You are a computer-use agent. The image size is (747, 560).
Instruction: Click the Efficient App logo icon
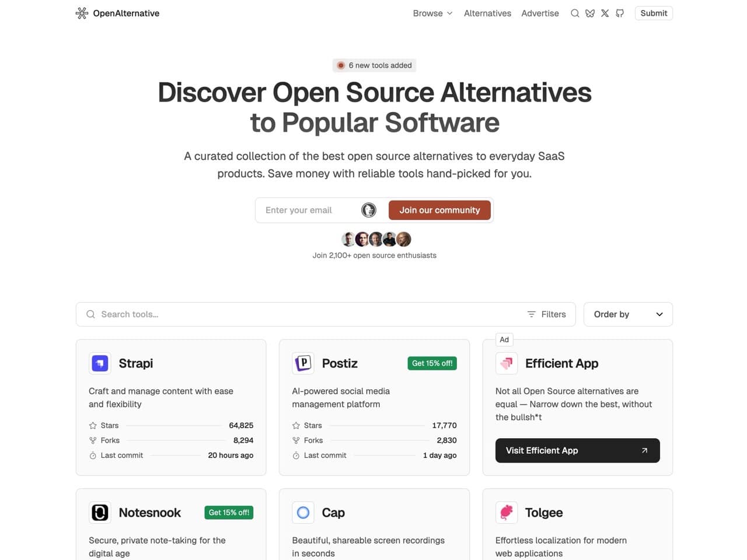pyautogui.click(x=506, y=363)
